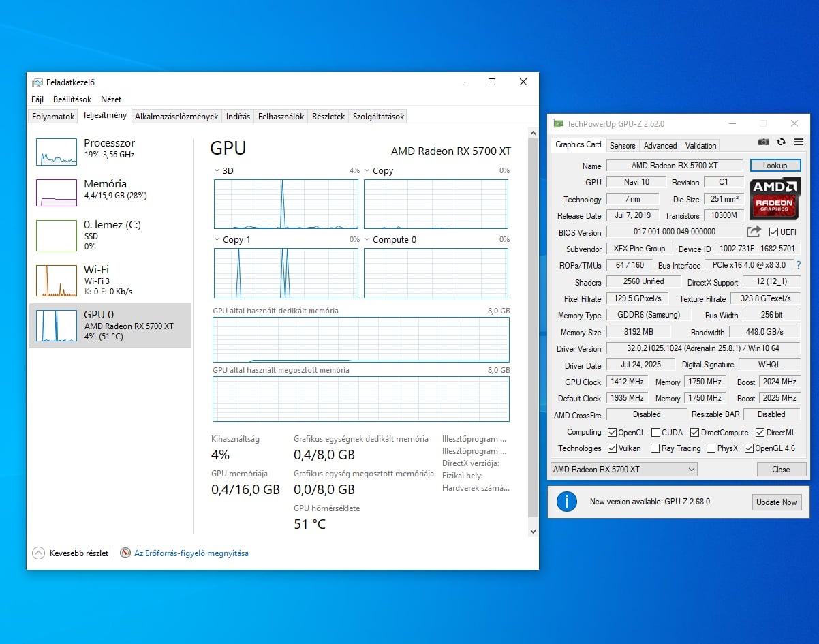Click GPU-Z refresh icon
Viewport: 819px width, 644px height.
pos(782,142)
